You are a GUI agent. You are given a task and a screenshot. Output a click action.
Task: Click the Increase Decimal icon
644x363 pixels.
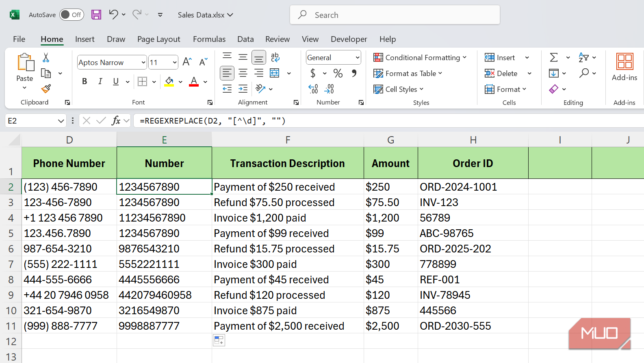point(313,89)
